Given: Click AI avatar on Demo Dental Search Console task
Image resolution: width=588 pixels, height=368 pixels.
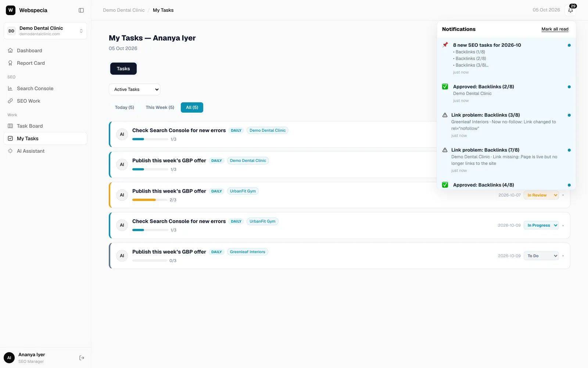Looking at the screenshot, I should (122, 134).
